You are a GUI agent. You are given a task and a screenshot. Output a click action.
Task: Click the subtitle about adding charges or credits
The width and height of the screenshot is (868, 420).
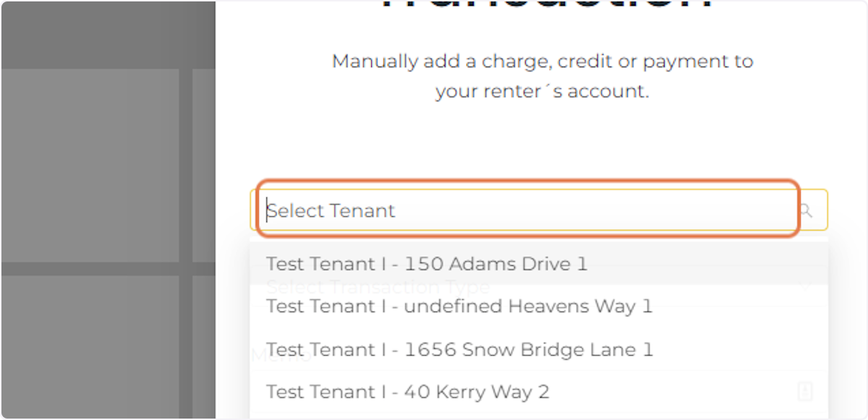[542, 76]
